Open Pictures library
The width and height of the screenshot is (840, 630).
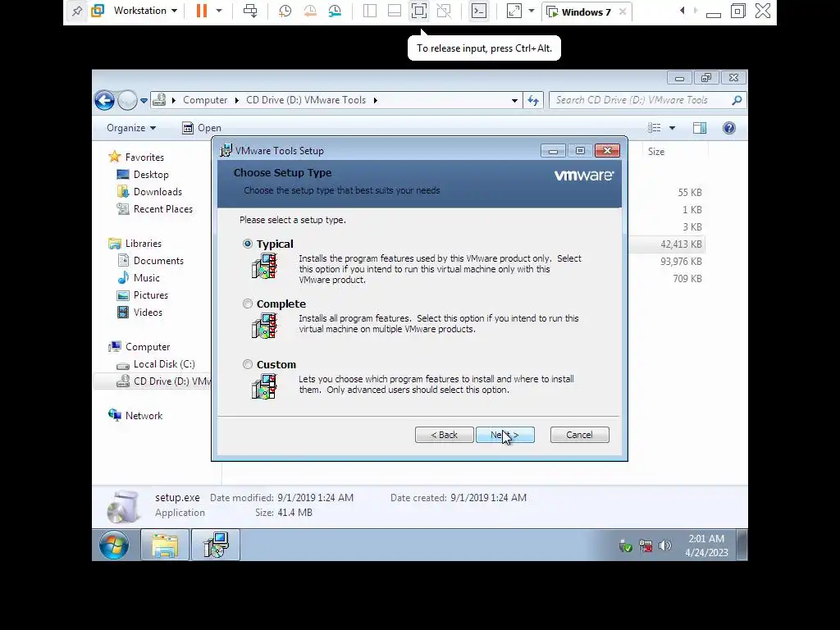click(x=151, y=295)
